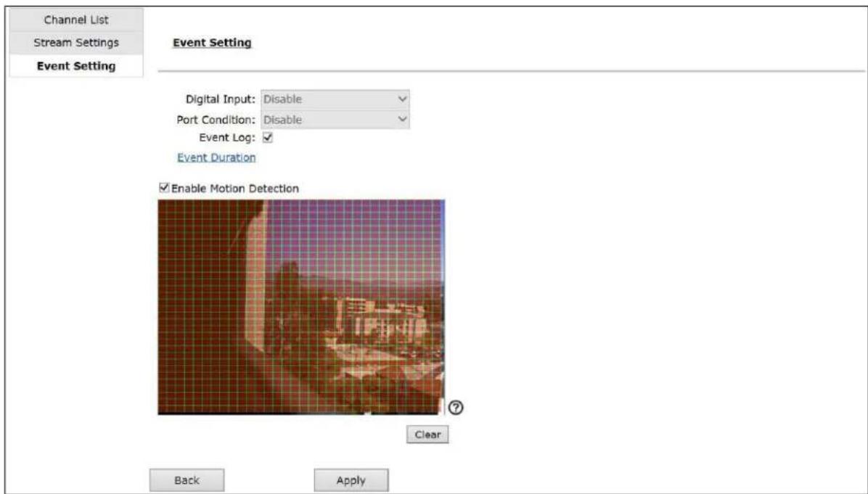Apply the event settings
Image resolution: width=868 pixels, height=494 pixels.
[x=351, y=480]
